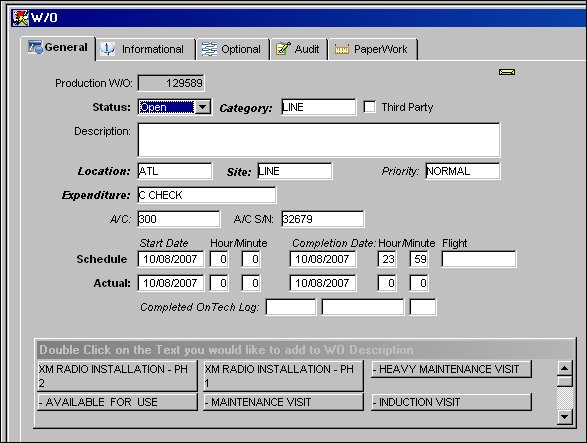
Task: Click the description list scroll down arrow
Action: [565, 416]
